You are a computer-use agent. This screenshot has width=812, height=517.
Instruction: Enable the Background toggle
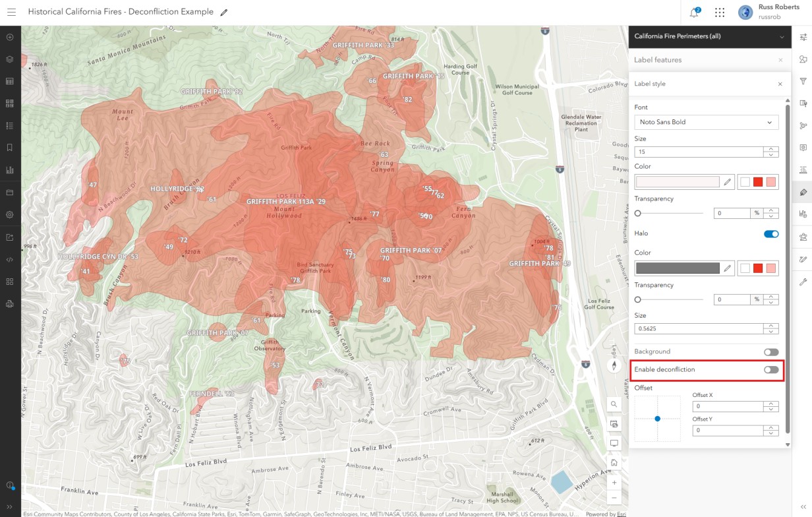[771, 352]
